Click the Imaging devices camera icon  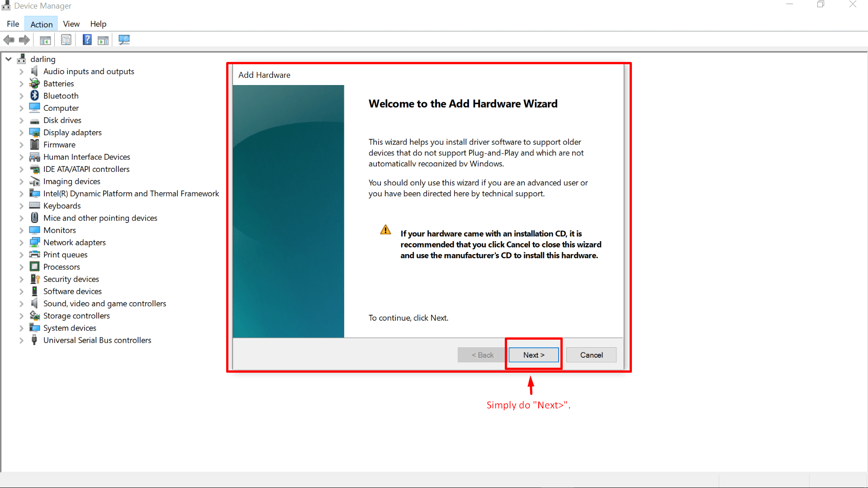34,181
